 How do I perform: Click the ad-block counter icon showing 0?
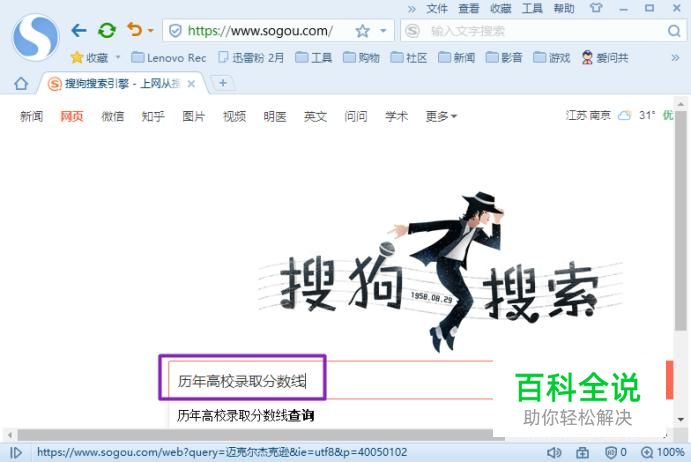[x=616, y=452]
